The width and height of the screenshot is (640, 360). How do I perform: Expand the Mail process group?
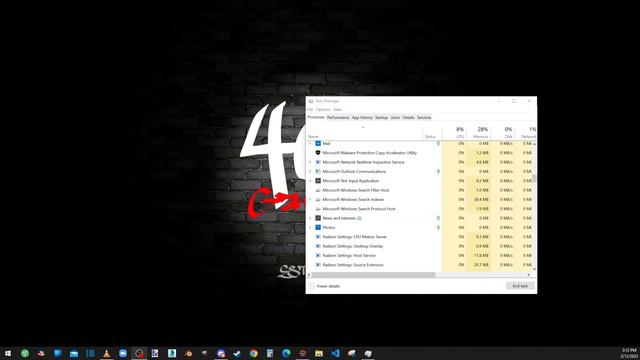(310, 143)
